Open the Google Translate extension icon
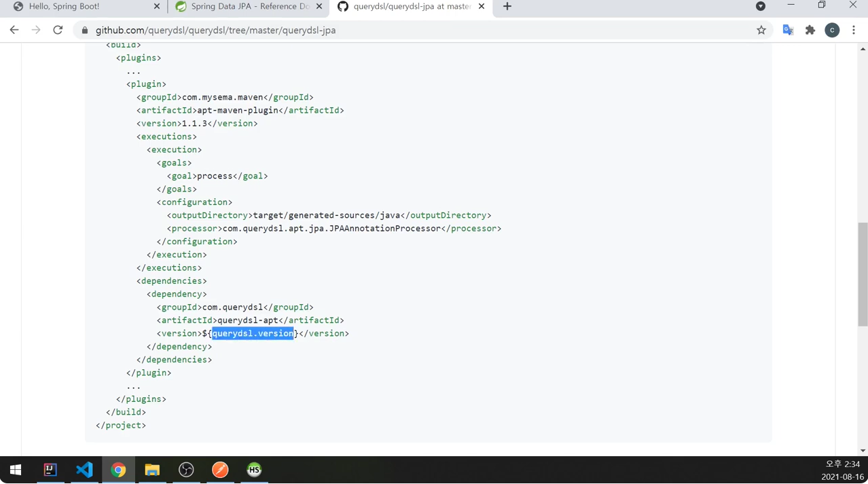This screenshot has height=484, width=868. (788, 30)
